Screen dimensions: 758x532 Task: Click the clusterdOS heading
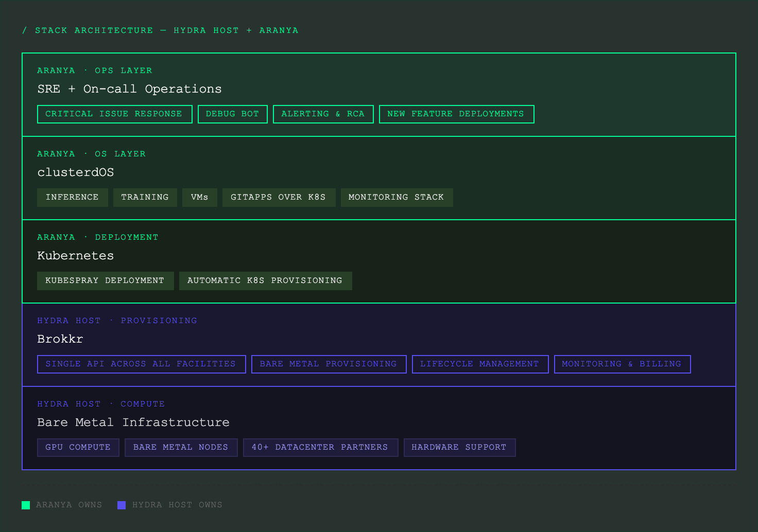[76, 172]
